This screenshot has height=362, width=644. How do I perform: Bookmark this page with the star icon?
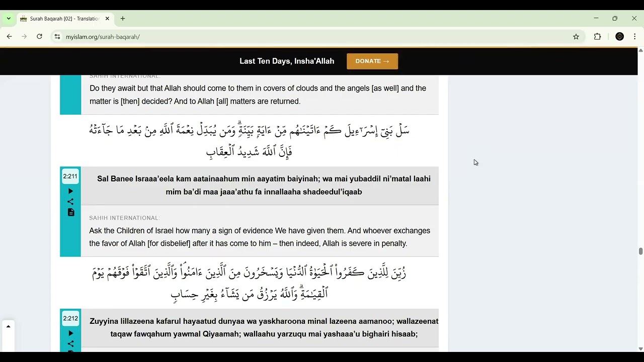(x=576, y=37)
